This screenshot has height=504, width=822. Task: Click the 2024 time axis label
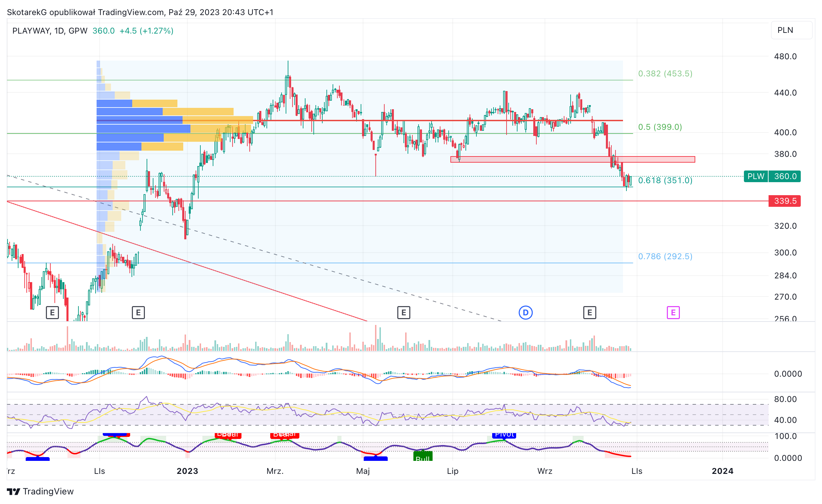click(x=723, y=471)
